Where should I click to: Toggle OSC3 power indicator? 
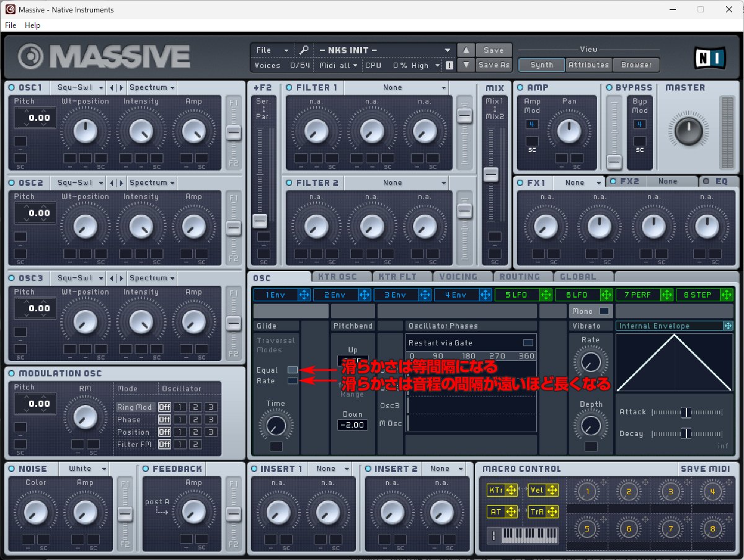point(12,278)
